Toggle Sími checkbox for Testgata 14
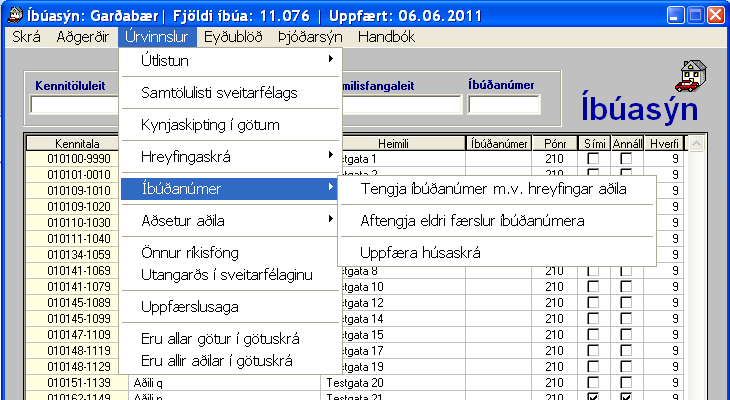Viewport: 730px width, 400px height. point(593,319)
